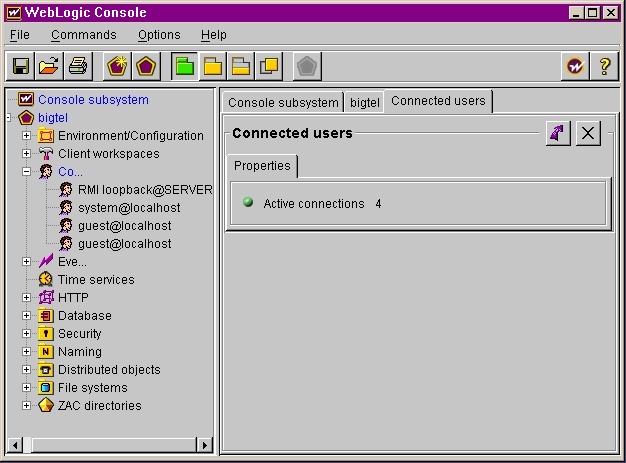626x463 pixels.
Task: Click the RMI loopback@SERVER user icon
Action: (x=66, y=190)
